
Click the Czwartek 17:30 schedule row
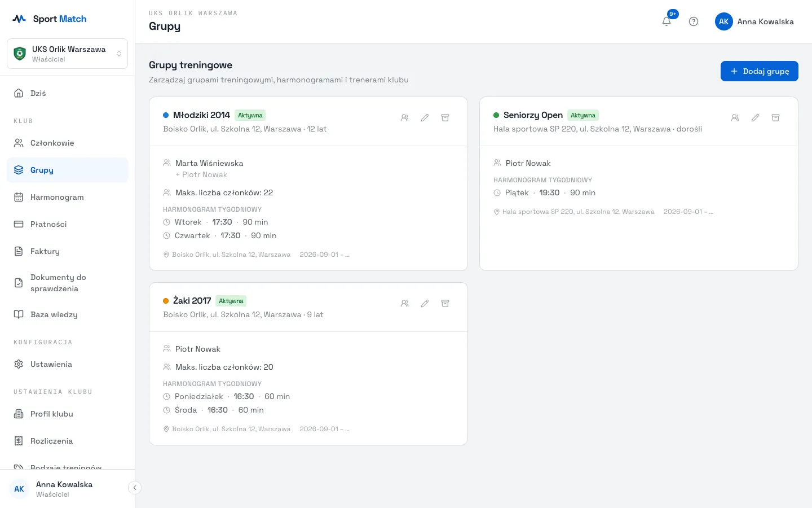coord(220,235)
